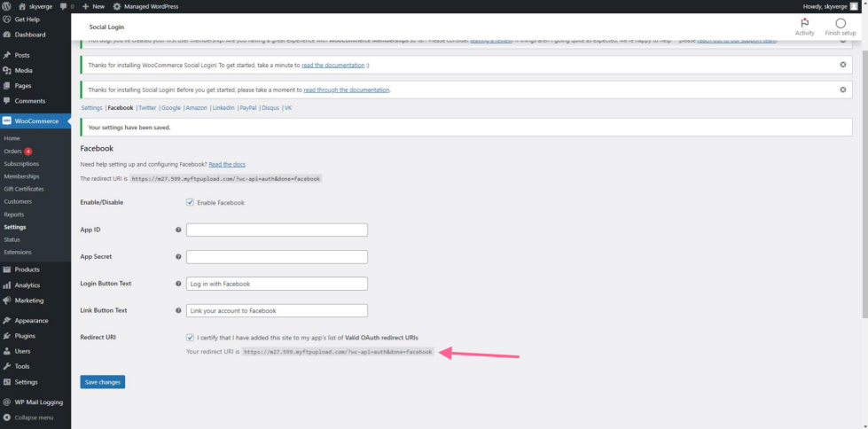The width and height of the screenshot is (868, 429).
Task: Switch to the LinkedIn tab
Action: point(223,108)
